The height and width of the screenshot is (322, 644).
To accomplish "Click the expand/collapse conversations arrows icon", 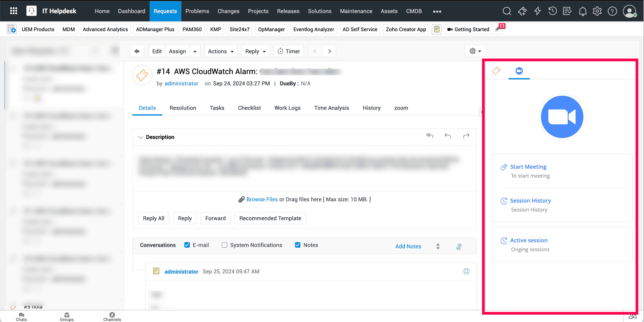I will pos(438,246).
